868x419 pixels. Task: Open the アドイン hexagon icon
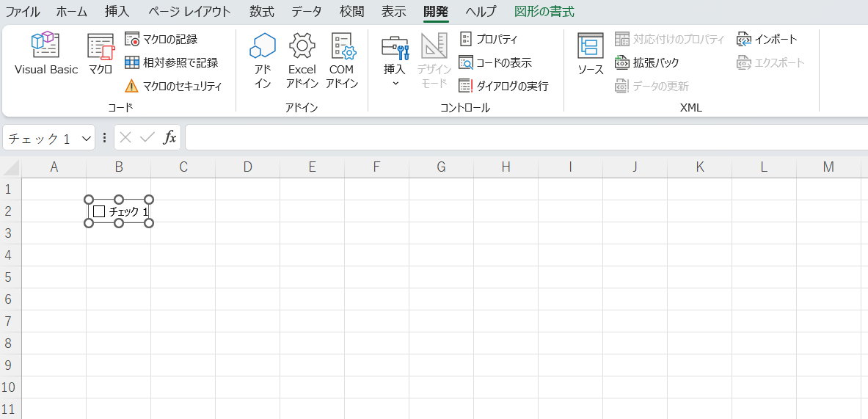[x=263, y=60]
